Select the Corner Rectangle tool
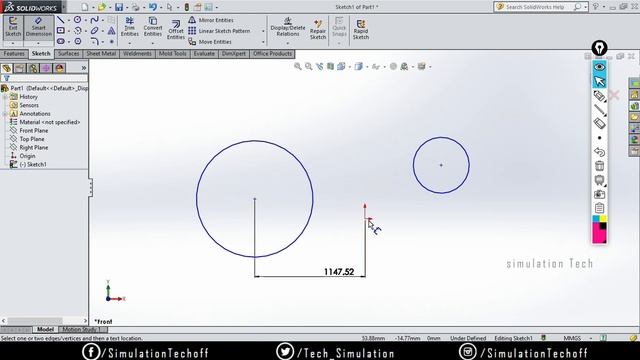The image size is (640, 360). [x=60, y=31]
